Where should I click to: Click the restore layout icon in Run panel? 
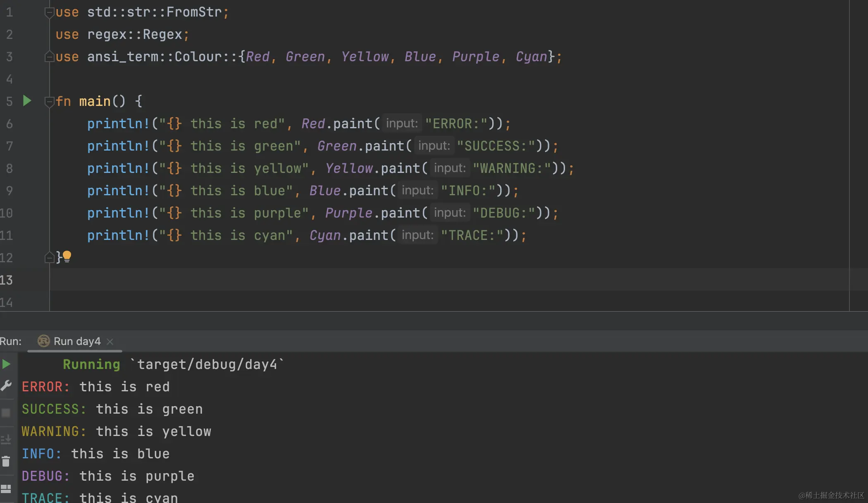pyautogui.click(x=6, y=489)
